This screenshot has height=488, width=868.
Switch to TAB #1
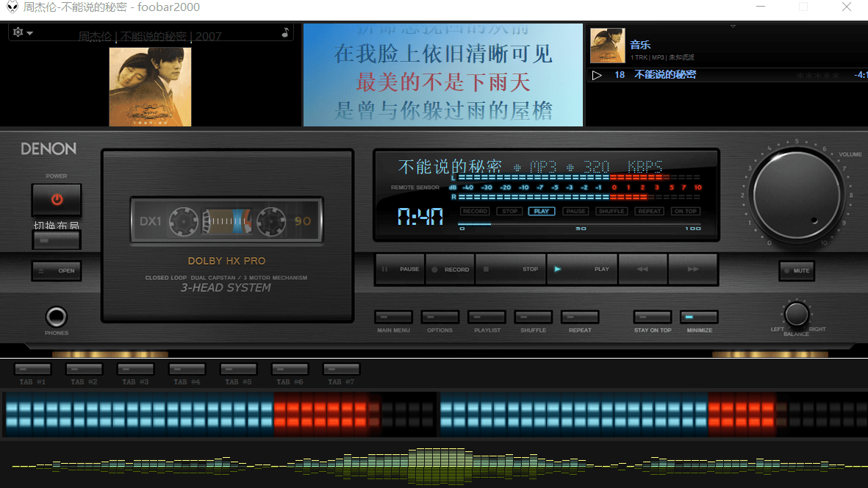click(x=32, y=370)
